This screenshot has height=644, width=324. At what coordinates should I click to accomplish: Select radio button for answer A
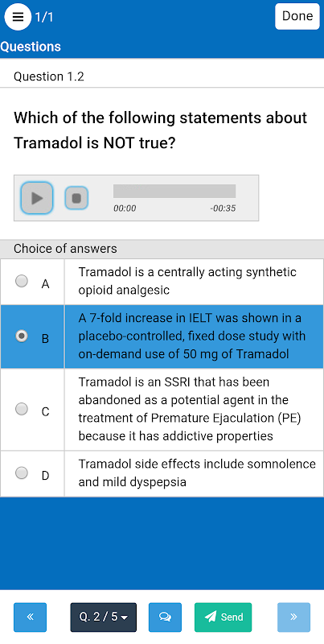click(22, 281)
